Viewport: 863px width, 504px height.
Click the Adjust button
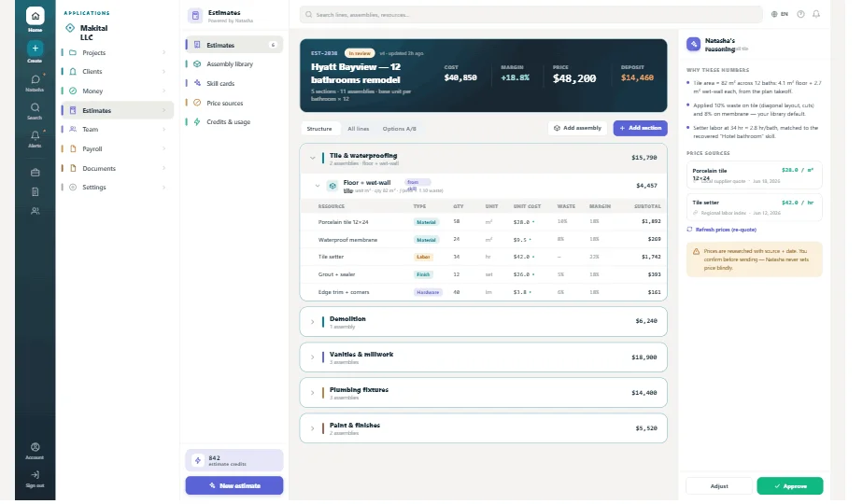[719, 486]
